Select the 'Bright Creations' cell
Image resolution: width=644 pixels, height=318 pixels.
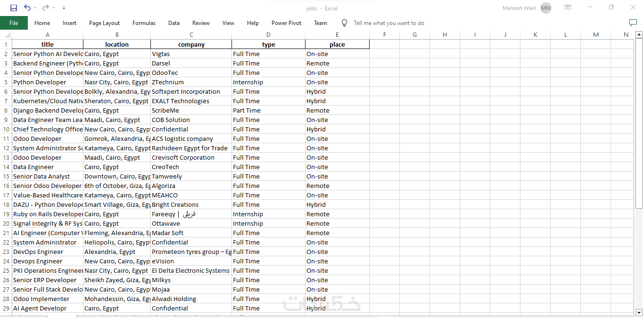(191, 204)
